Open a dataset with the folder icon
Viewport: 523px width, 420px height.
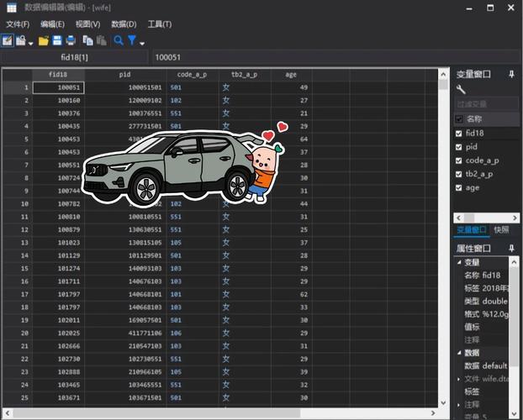click(x=44, y=41)
